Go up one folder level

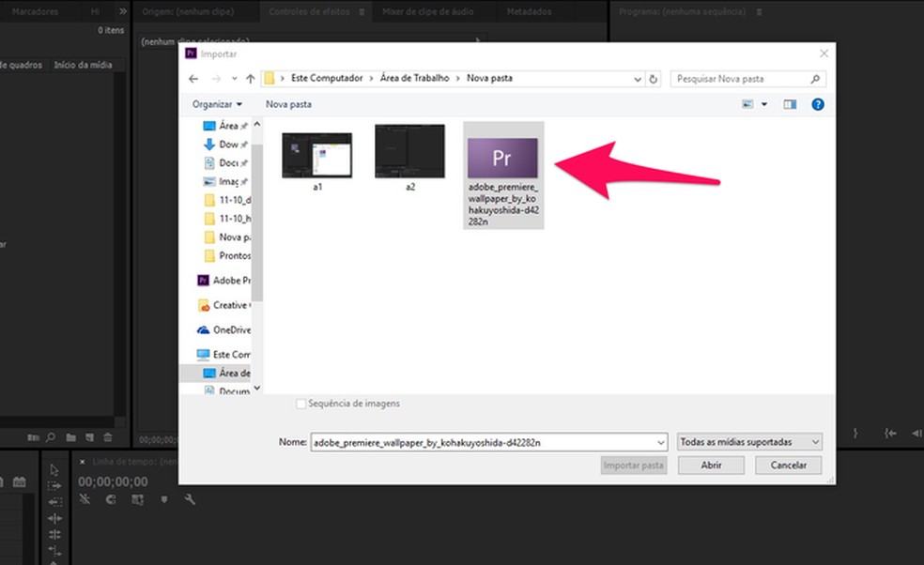point(251,78)
